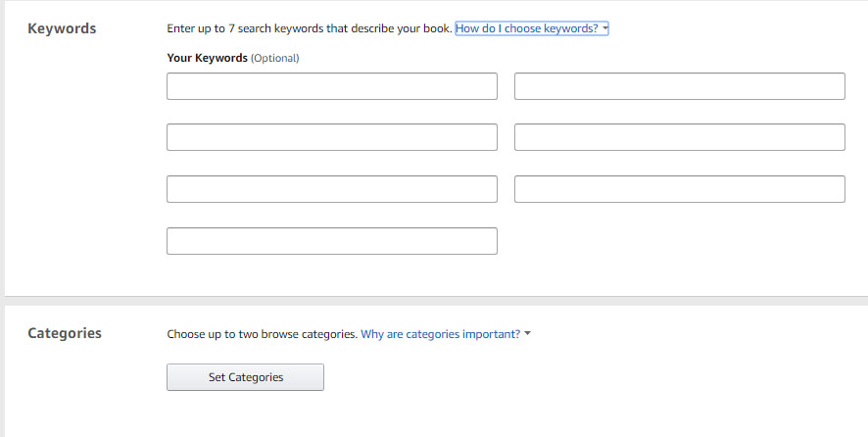Open 'Why are categories important?' link

tap(440, 334)
